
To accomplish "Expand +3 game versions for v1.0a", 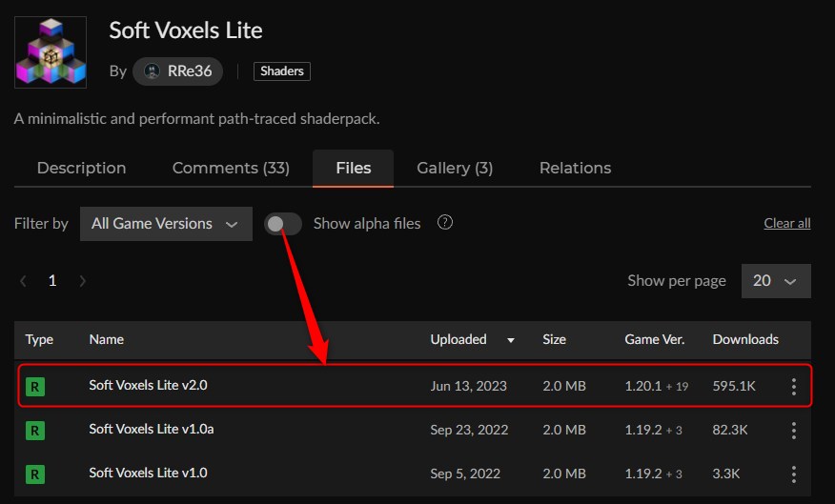I will point(674,431).
